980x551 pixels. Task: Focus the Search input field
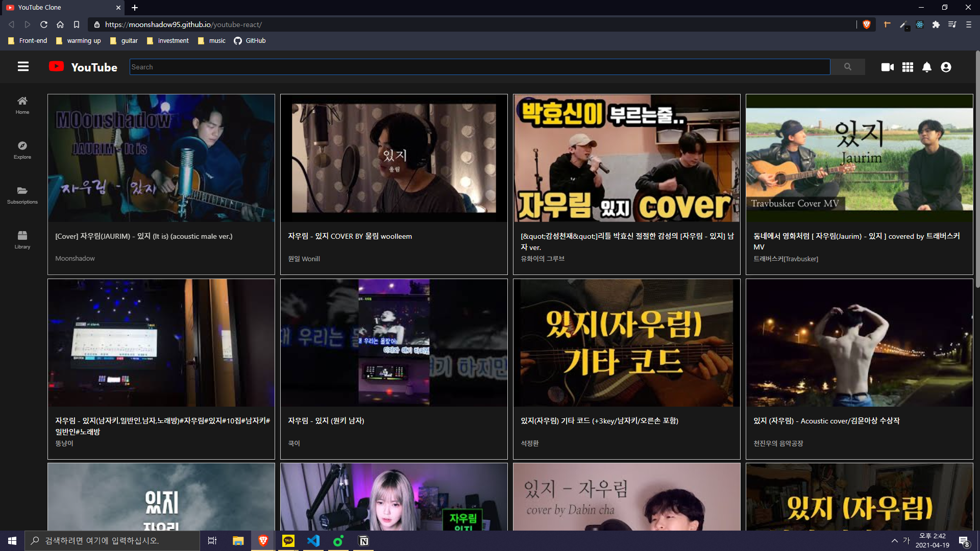pos(480,67)
